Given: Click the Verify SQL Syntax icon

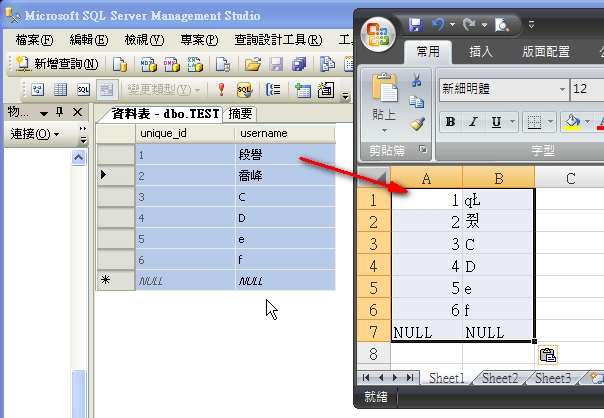Looking at the screenshot, I should point(244,90).
